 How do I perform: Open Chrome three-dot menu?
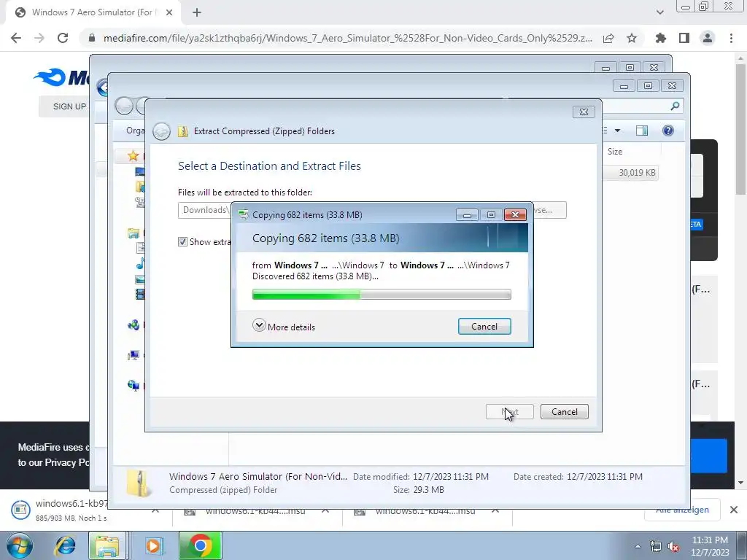click(731, 38)
